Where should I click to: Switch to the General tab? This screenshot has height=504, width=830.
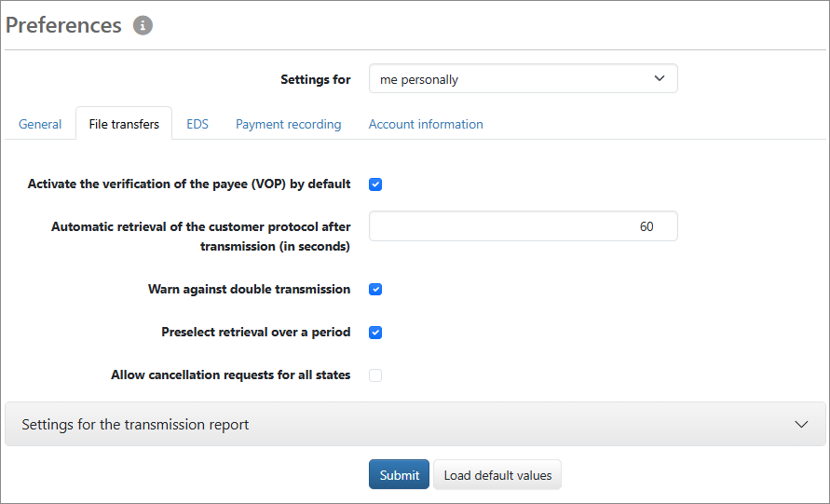tap(40, 124)
